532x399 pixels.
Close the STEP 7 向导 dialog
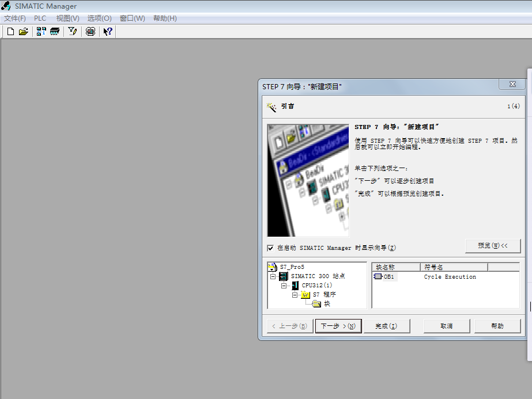click(512, 84)
